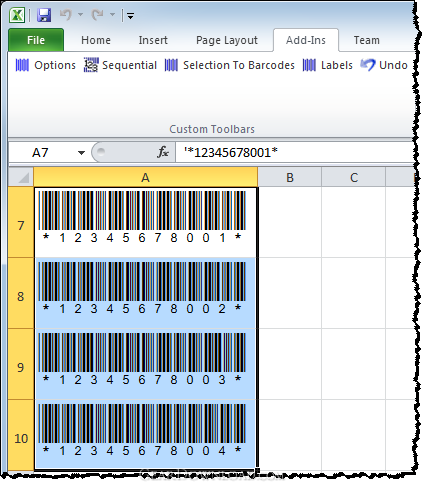The image size is (425, 483).
Task: Click Selection To Barcodes
Action: (230, 65)
